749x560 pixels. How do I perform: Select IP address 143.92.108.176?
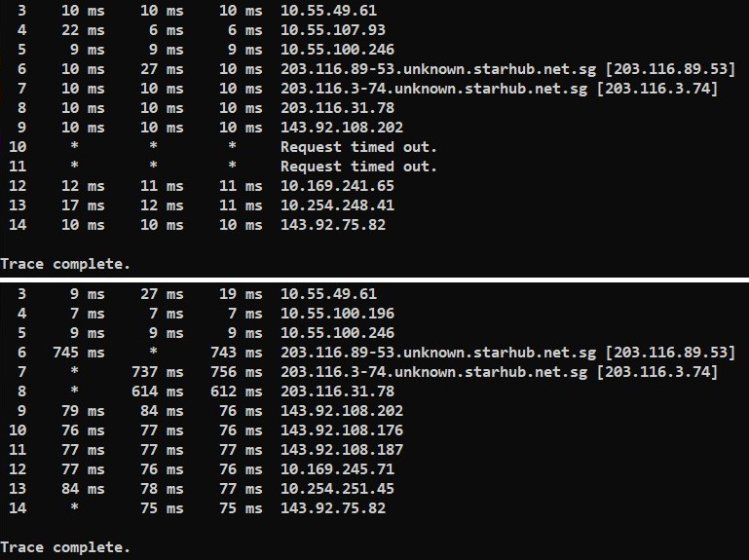point(341,430)
